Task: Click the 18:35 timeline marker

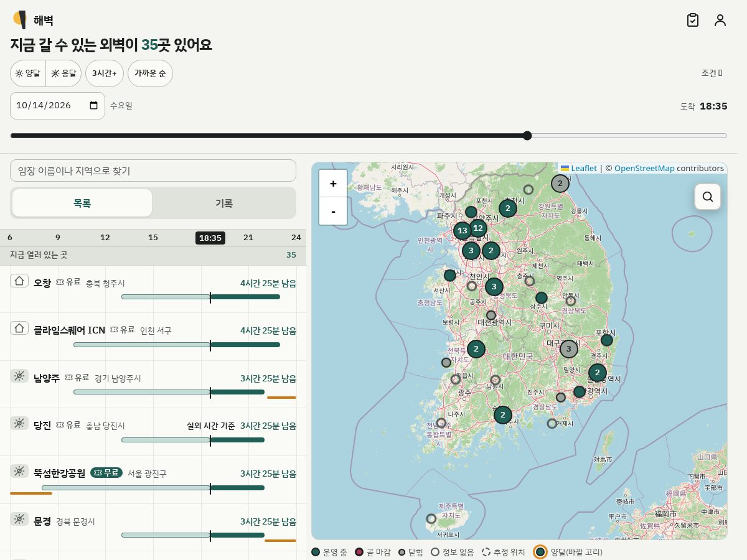Action: point(210,238)
